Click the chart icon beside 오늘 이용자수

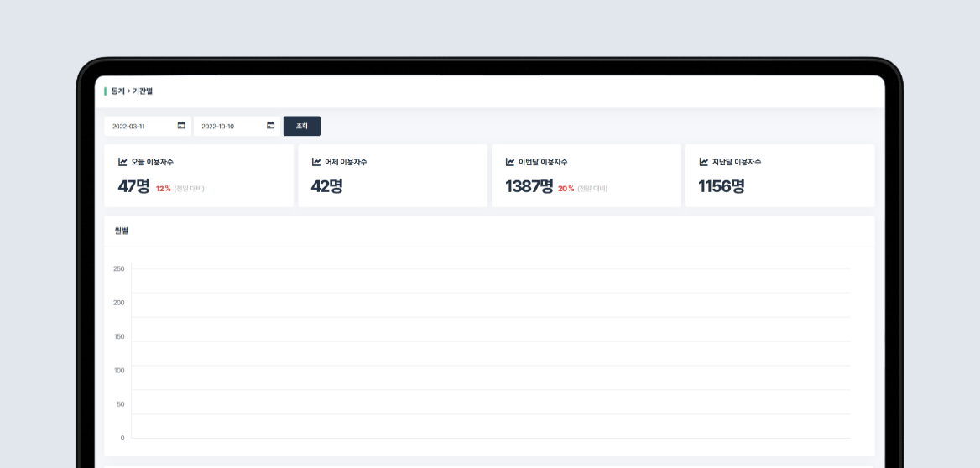coord(122,162)
